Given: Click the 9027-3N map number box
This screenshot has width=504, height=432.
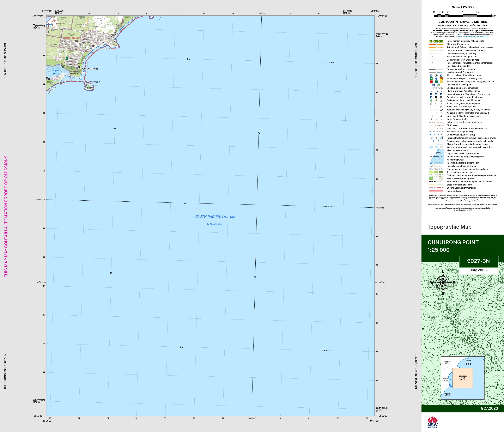Looking at the screenshot, I should 478,261.
